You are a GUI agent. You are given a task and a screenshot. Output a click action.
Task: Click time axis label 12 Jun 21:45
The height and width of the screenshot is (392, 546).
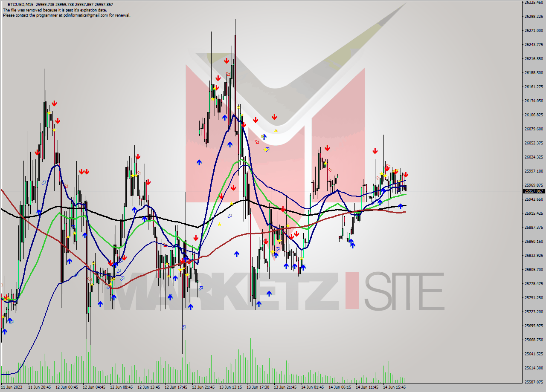click(203, 387)
